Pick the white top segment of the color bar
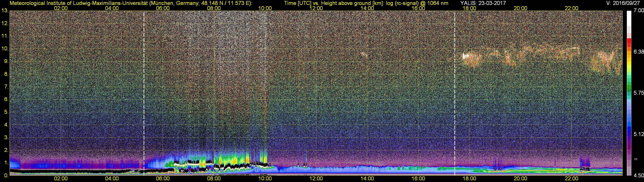 pyautogui.click(x=629, y=18)
